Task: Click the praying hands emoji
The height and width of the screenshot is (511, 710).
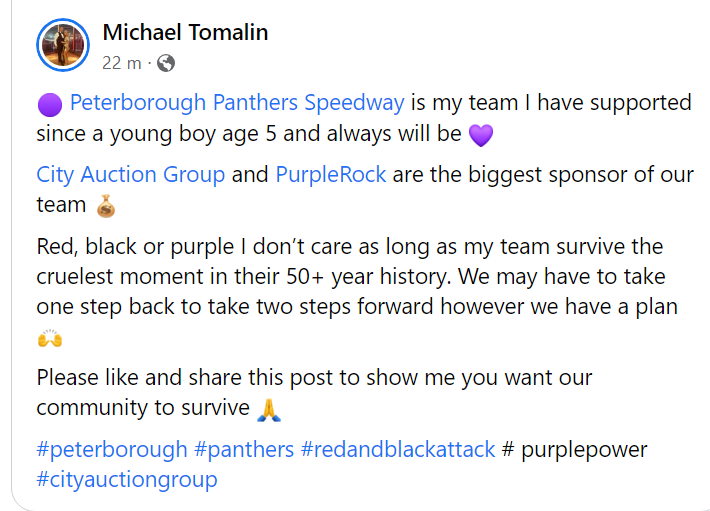Action: (x=268, y=409)
